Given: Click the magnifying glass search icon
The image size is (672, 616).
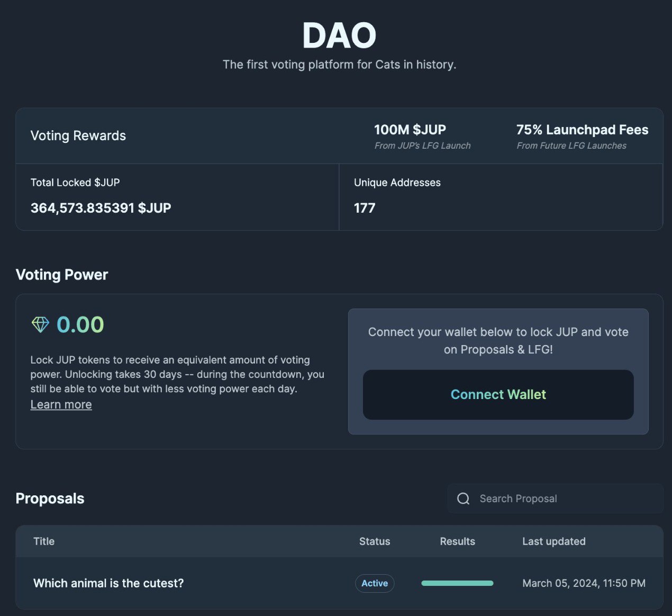Looking at the screenshot, I should (463, 499).
